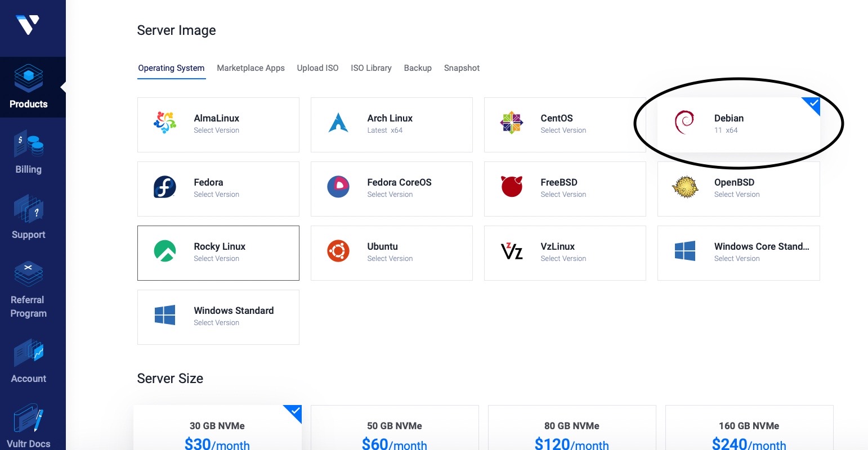Toggle the Debian selected checkmark

coord(813,104)
